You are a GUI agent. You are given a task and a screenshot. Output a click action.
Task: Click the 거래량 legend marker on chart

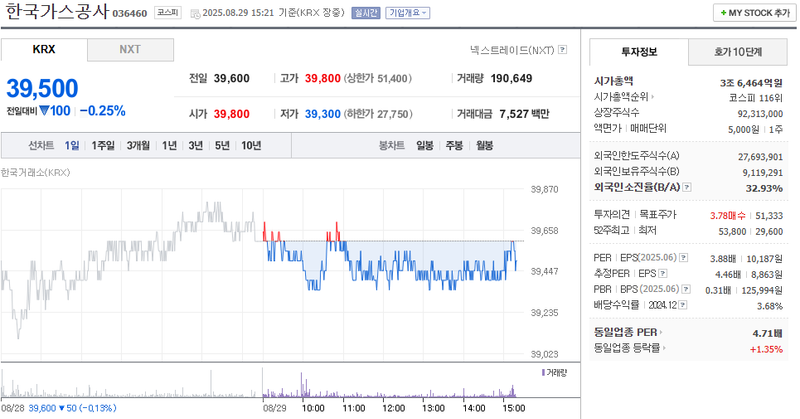coord(543,373)
